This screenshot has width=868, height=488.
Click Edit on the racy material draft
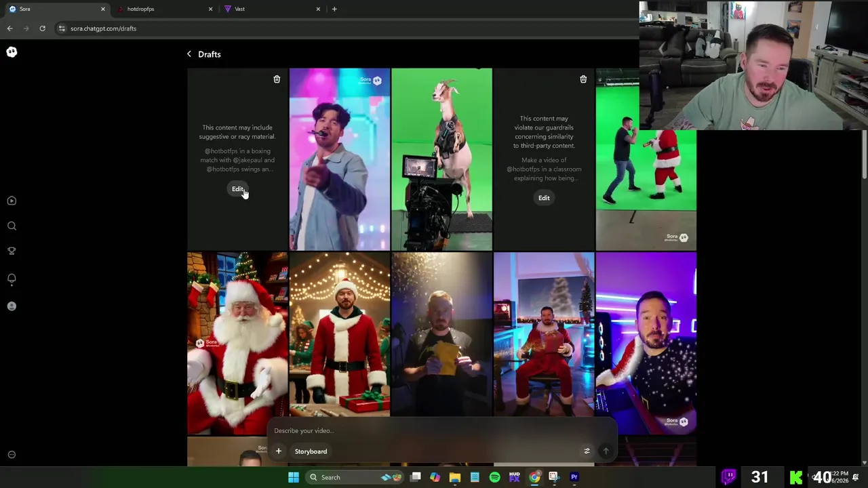pos(237,189)
